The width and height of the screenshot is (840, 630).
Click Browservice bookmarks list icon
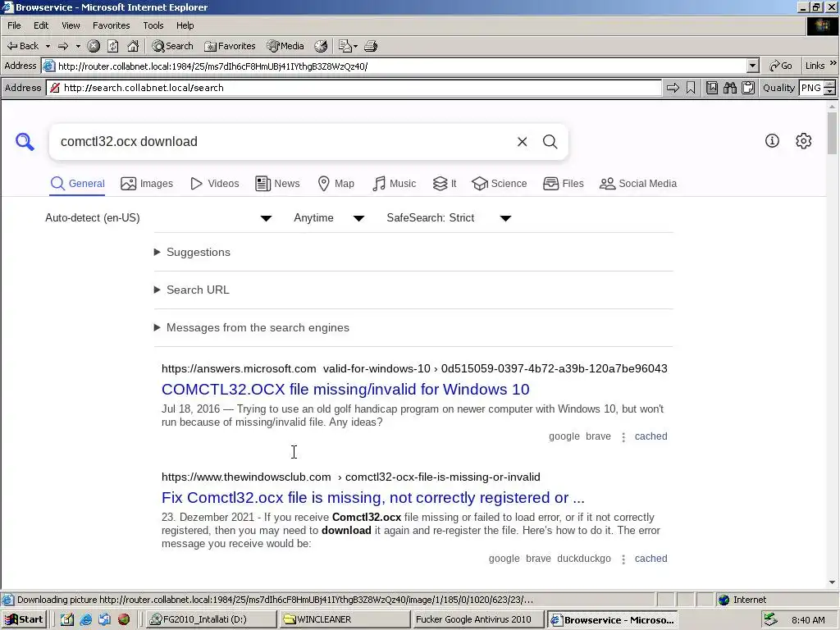[712, 88]
